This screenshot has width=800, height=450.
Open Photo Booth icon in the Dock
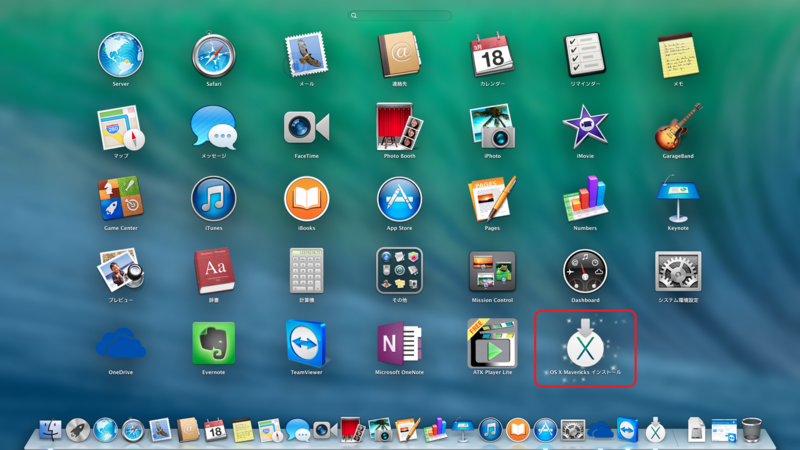tap(353, 430)
